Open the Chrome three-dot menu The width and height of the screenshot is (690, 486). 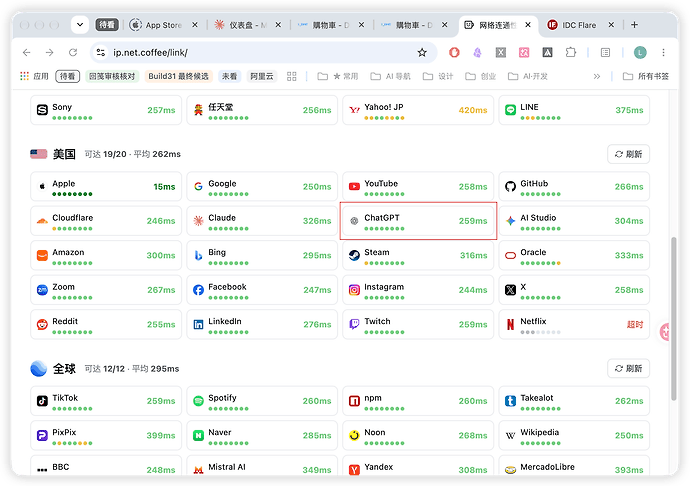click(663, 53)
